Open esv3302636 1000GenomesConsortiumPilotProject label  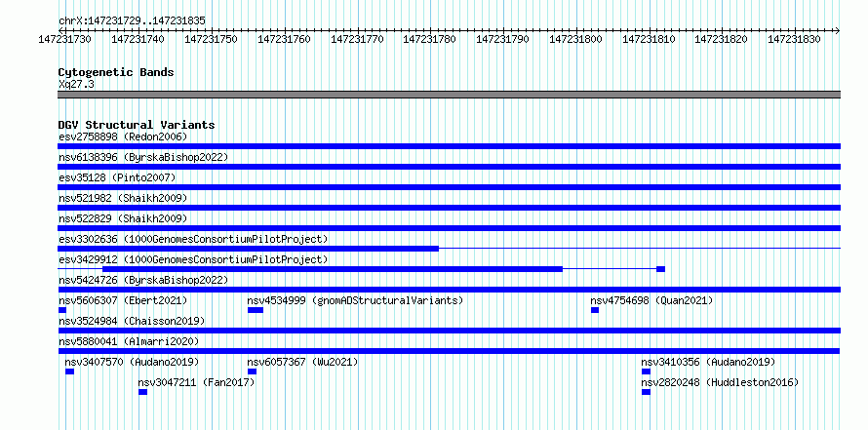(x=193, y=239)
